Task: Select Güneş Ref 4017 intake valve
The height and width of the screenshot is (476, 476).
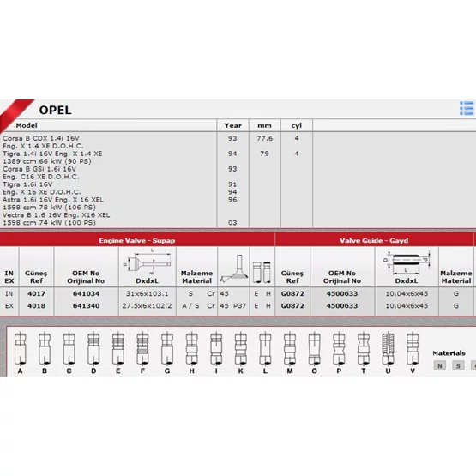Action: pos(36,293)
